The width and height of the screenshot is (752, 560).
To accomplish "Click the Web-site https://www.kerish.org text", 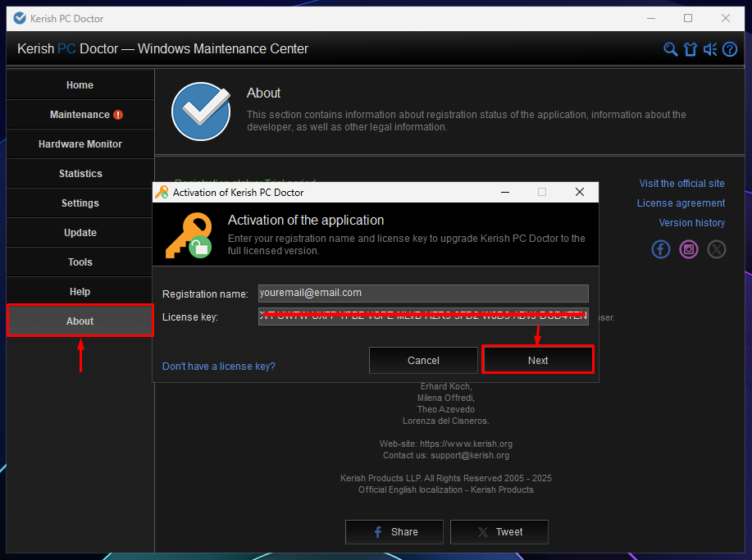I will [x=446, y=444].
